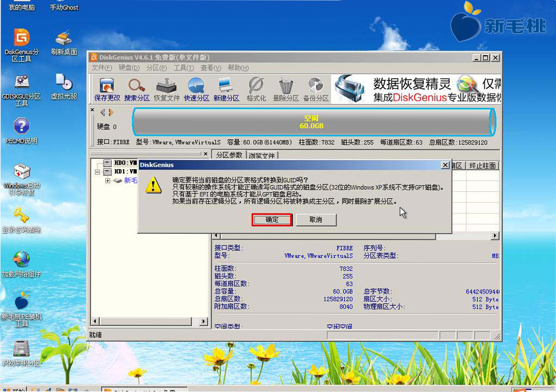
Task: Close the DiskGenius confirmation dialog
Action: (445, 165)
